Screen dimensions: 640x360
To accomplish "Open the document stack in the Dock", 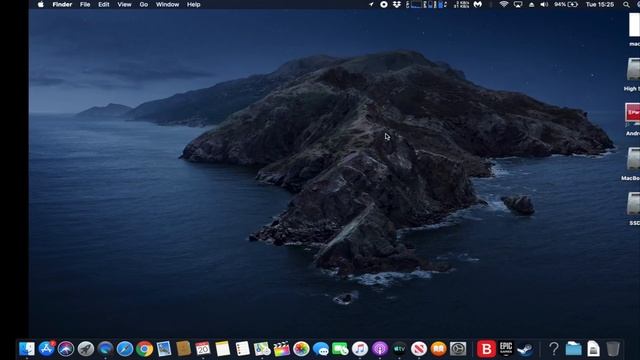I will 593,349.
